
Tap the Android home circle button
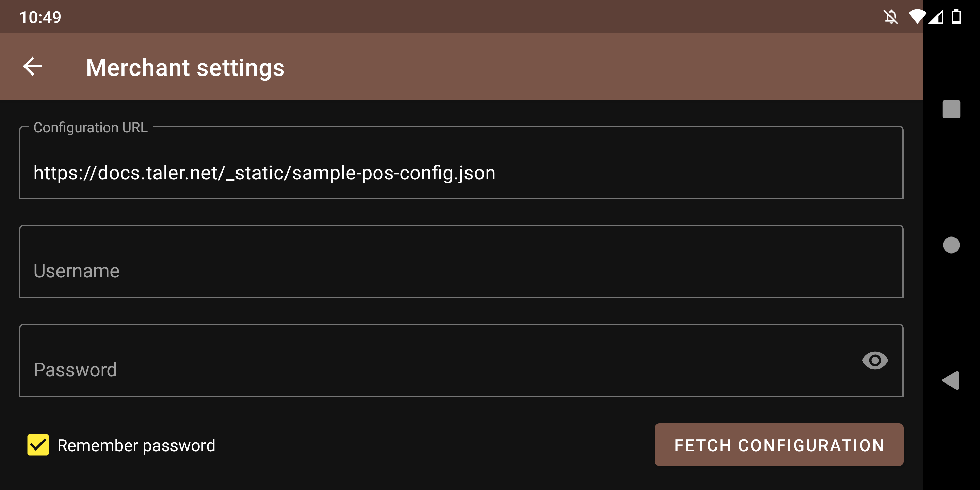951,245
